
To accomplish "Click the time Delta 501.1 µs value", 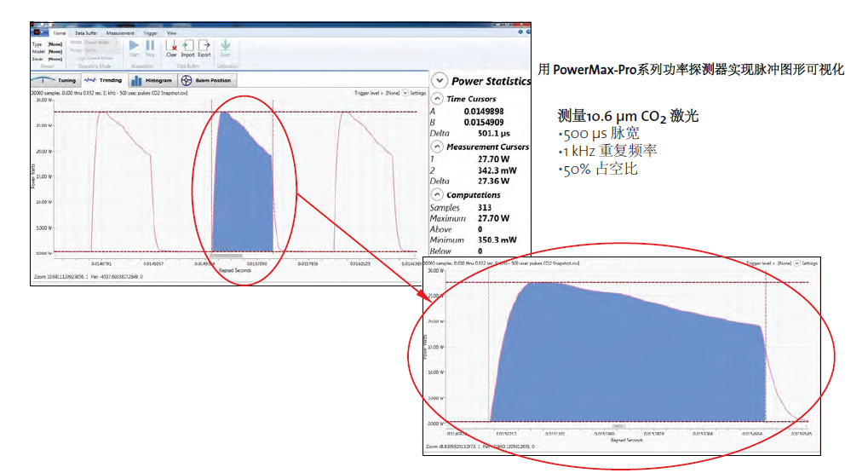I will [494, 134].
